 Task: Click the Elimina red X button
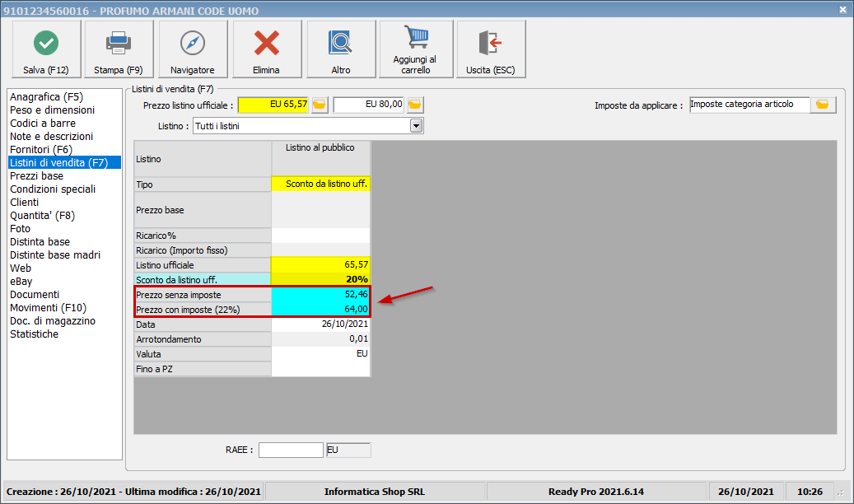(x=266, y=49)
